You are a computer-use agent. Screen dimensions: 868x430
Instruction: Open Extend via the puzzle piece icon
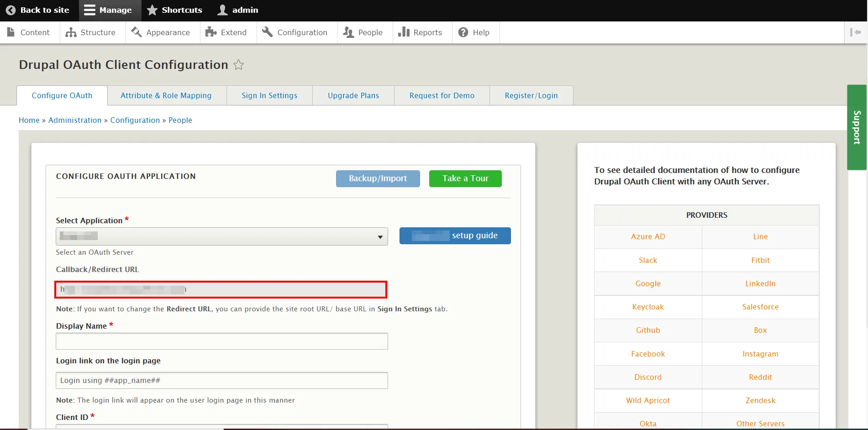[x=210, y=32]
